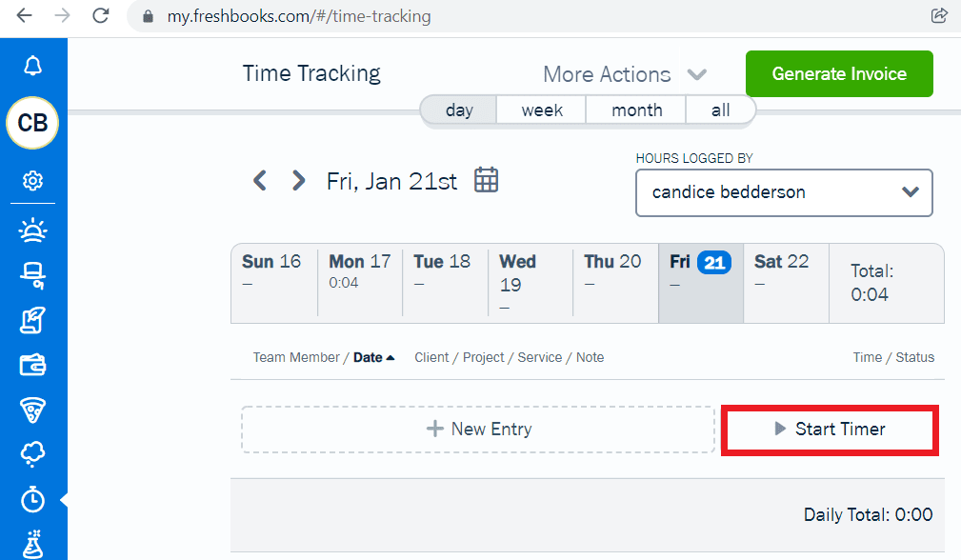Viewport: 961px width, 560px height.
Task: Open the HOURS LOGGED BY member dropdown
Action: [x=783, y=192]
